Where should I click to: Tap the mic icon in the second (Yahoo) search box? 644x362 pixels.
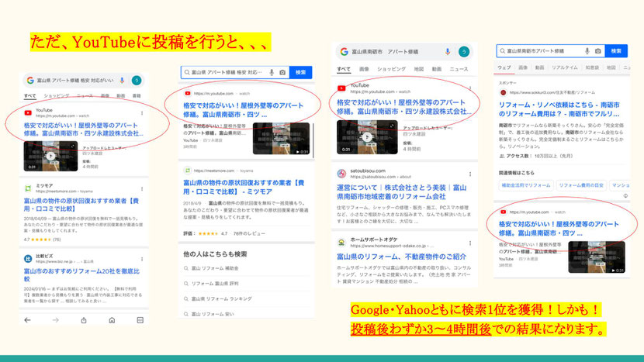[272, 72]
